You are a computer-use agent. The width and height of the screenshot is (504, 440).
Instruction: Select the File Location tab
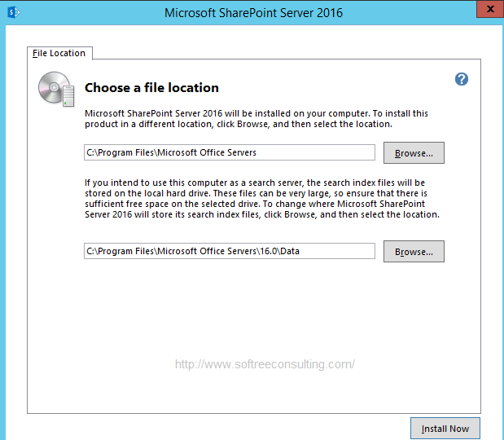point(59,53)
